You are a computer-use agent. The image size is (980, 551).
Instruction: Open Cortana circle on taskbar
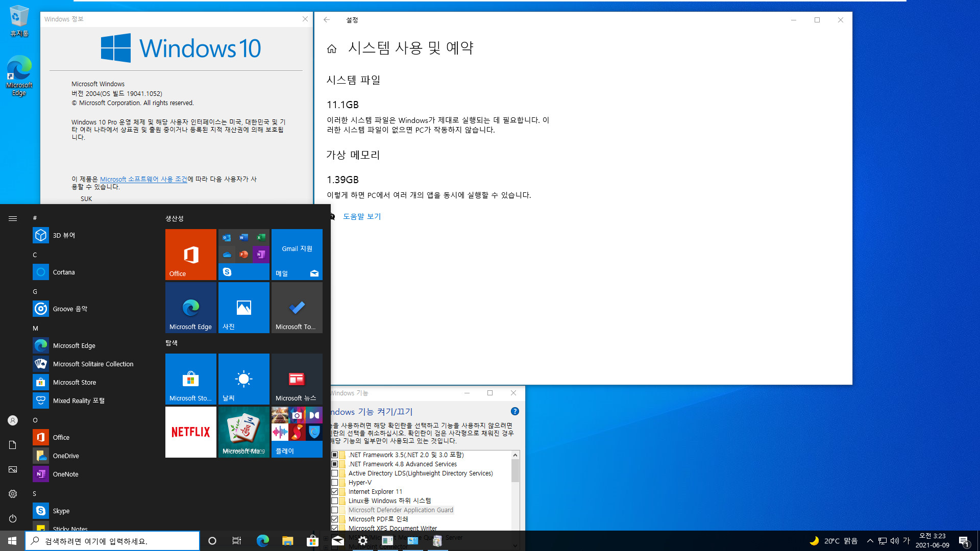(x=212, y=541)
